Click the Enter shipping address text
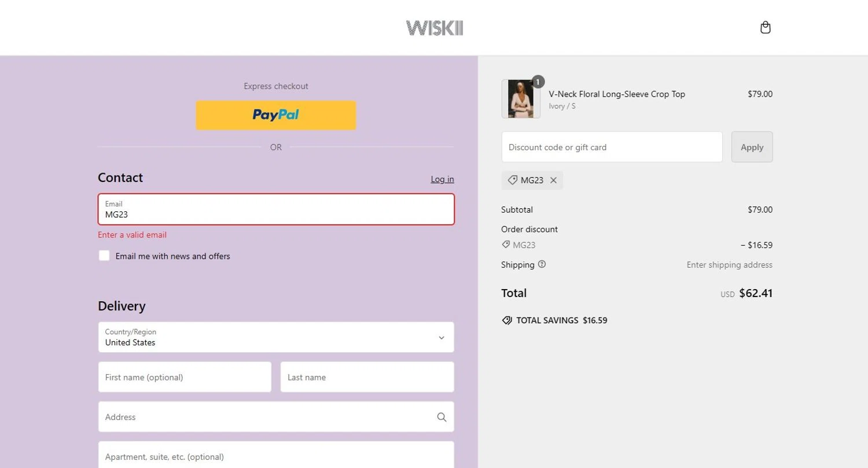This screenshot has height=468, width=868. [x=729, y=265]
